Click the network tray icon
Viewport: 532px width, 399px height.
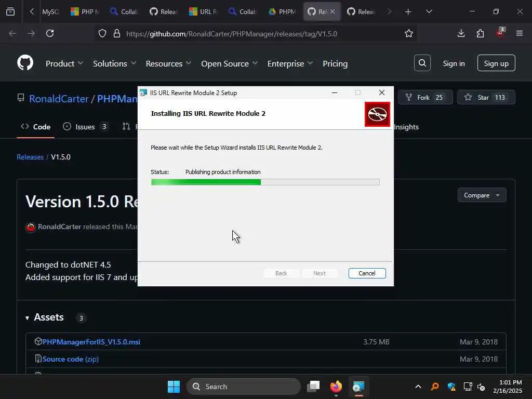tap(468, 387)
